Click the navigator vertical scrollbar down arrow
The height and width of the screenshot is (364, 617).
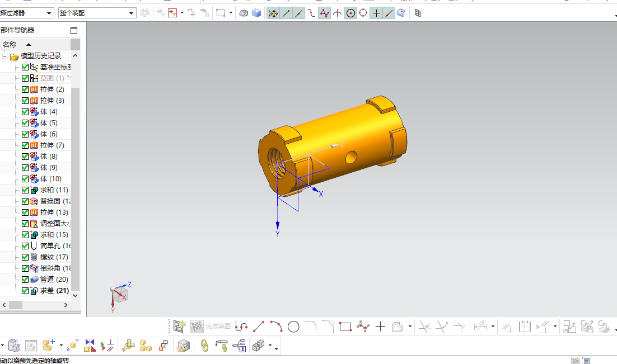[76, 296]
